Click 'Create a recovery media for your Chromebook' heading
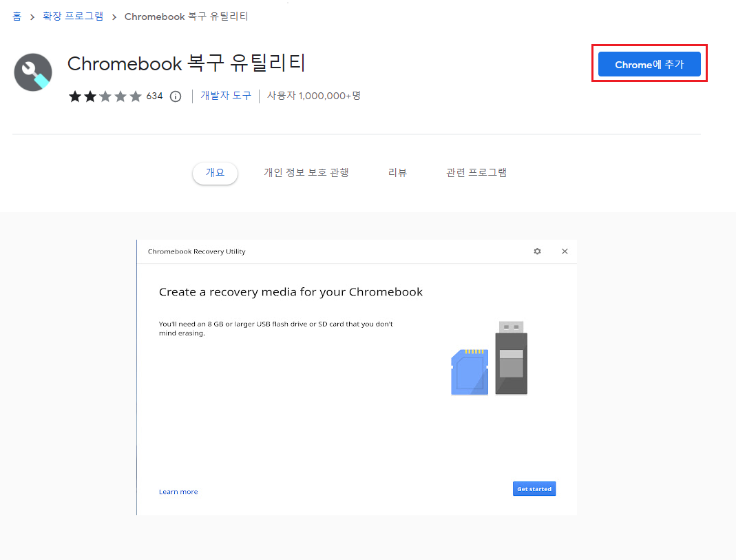This screenshot has height=560, width=736. (x=291, y=292)
